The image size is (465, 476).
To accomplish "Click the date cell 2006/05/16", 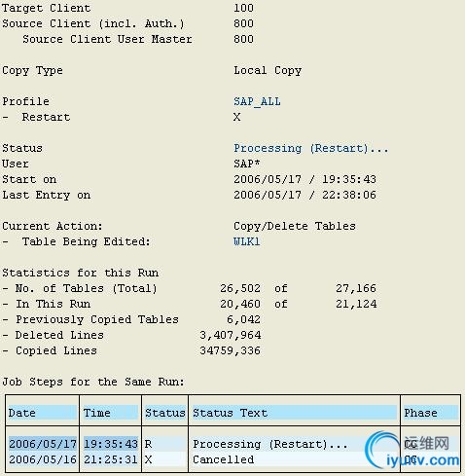I will (x=43, y=459).
